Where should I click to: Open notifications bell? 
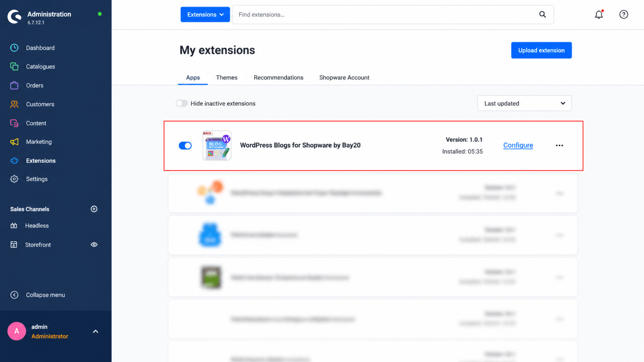click(x=599, y=14)
